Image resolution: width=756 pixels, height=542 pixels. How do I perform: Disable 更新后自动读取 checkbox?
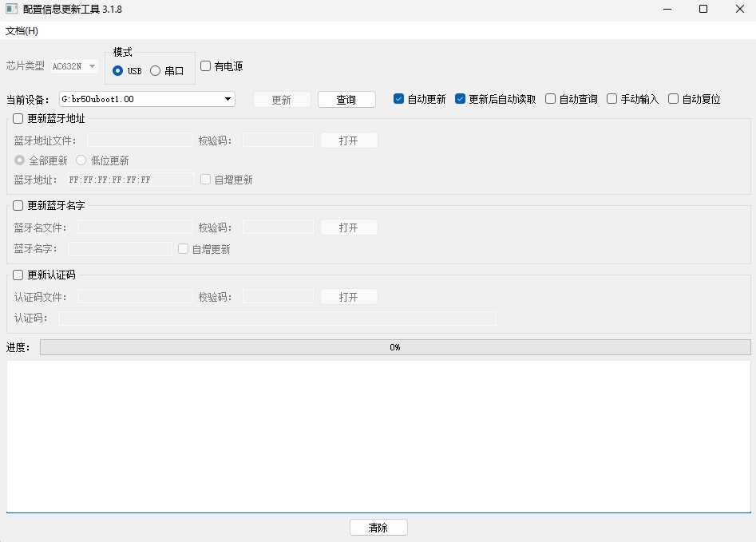point(461,99)
